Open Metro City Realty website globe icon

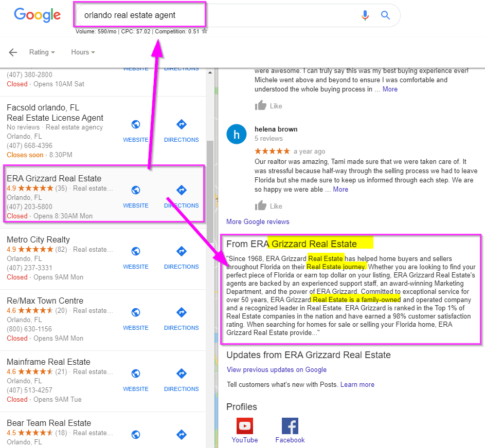coord(136,251)
